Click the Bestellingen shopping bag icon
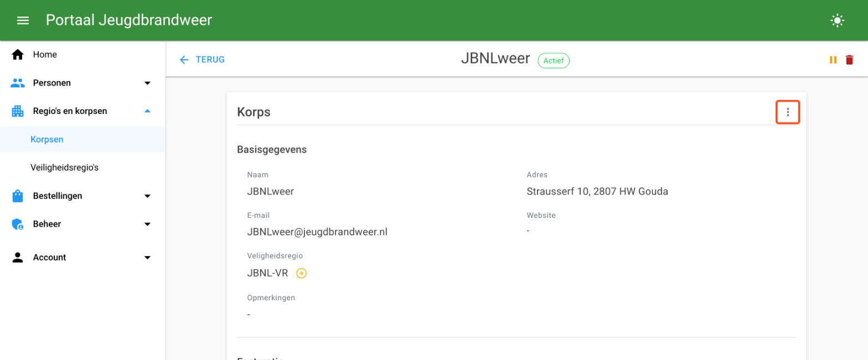The width and height of the screenshot is (868, 360). click(18, 196)
